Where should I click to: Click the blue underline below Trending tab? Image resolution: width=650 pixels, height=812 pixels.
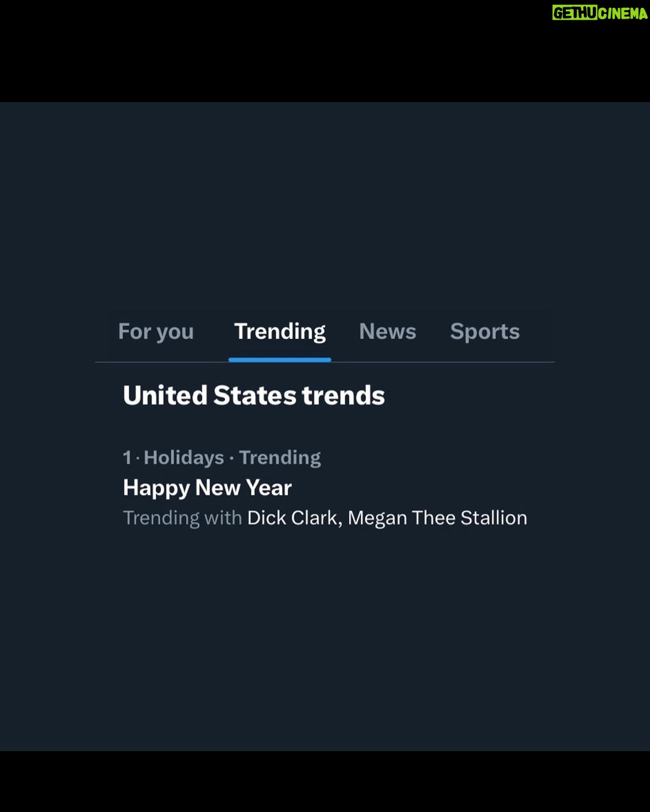pos(280,360)
